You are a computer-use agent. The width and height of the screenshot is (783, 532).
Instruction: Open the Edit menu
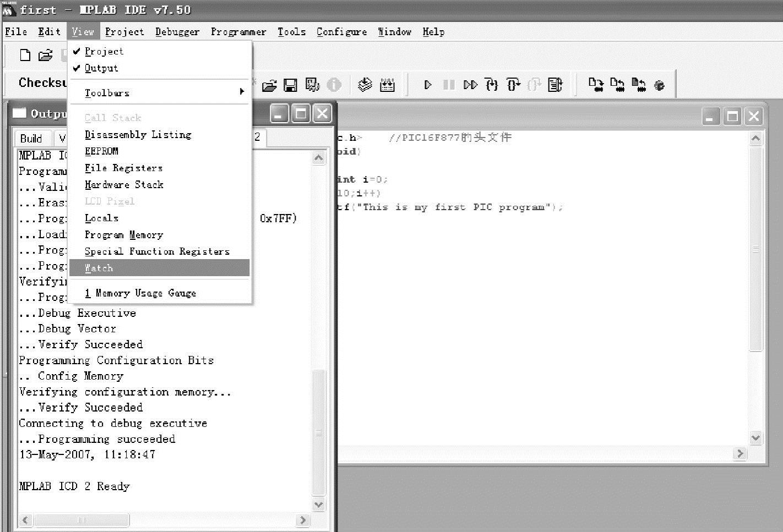coord(49,32)
